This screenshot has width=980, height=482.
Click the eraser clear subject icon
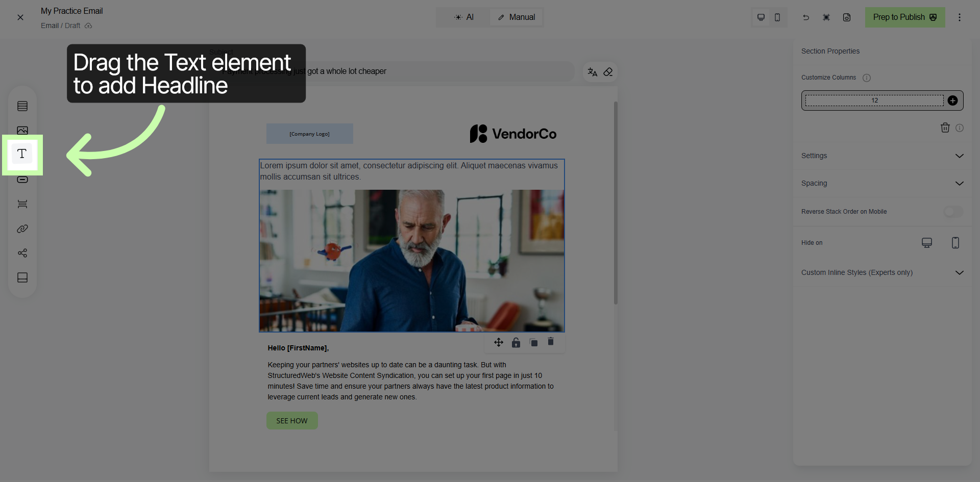tap(608, 72)
